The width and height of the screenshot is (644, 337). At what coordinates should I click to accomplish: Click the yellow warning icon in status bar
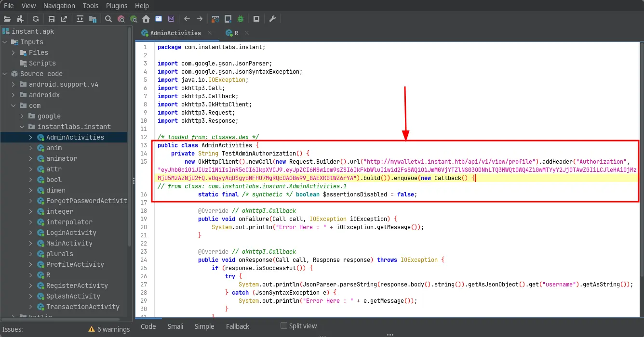tap(92, 329)
